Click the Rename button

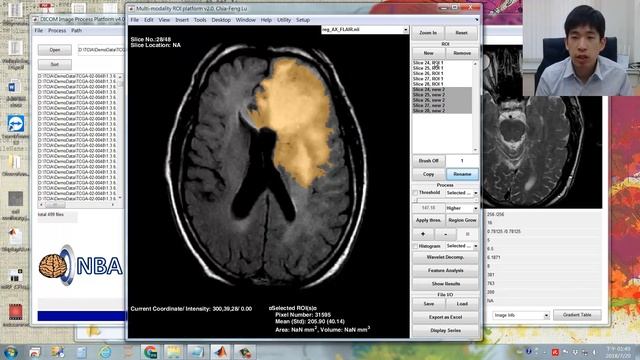[x=462, y=174]
